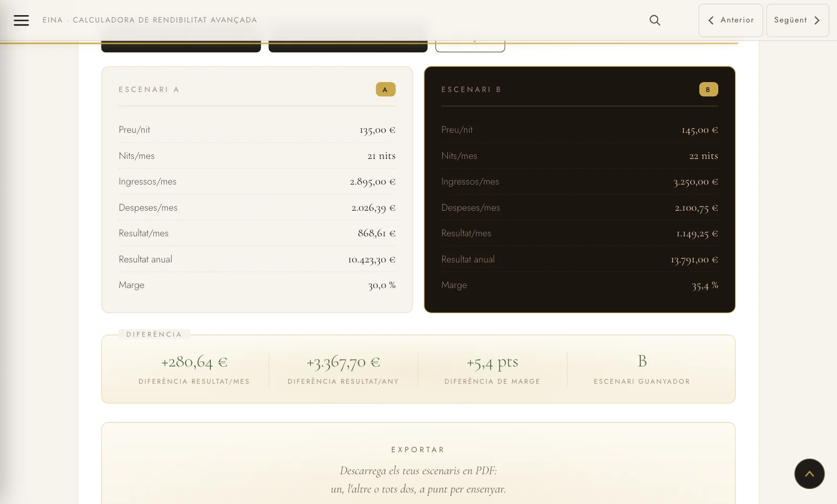Go to the Següent page
The image size is (837, 504).
(797, 20)
